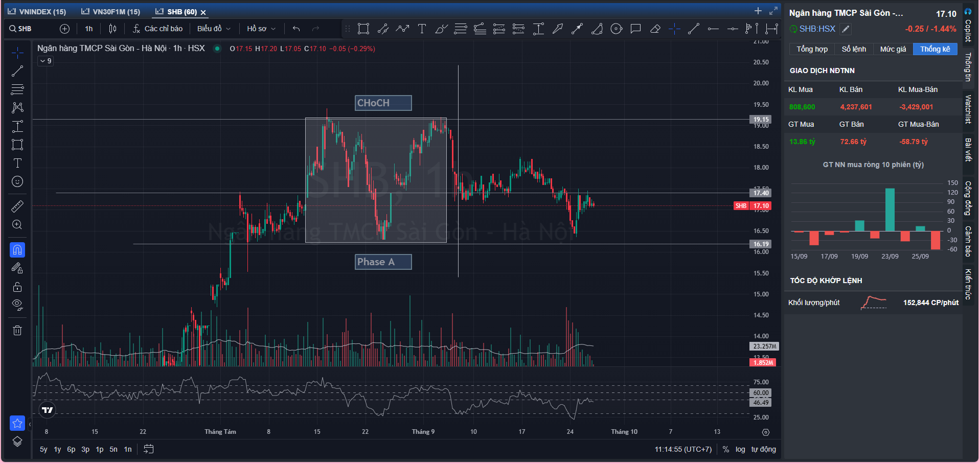Open the 'Các chỉ báo' indicators button
Image resolution: width=980 pixels, height=464 pixels.
click(157, 29)
